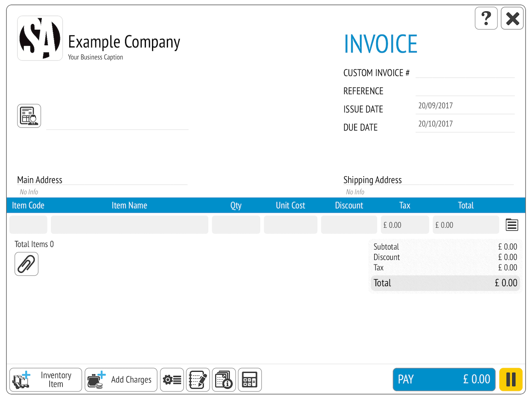The width and height of the screenshot is (532, 399).
Task: Open the gear list settings icon
Action: 172,380
